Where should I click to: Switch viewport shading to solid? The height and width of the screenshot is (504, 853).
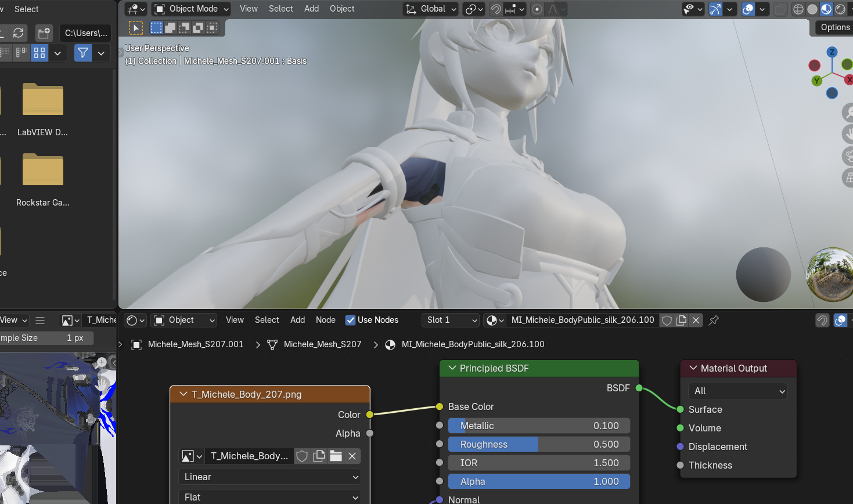[x=812, y=9]
